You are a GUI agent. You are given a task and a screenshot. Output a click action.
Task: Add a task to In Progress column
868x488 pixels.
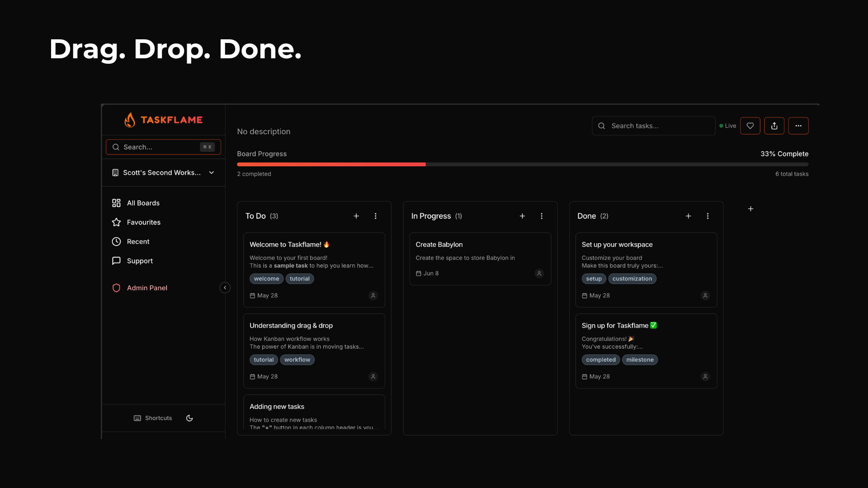(x=522, y=216)
